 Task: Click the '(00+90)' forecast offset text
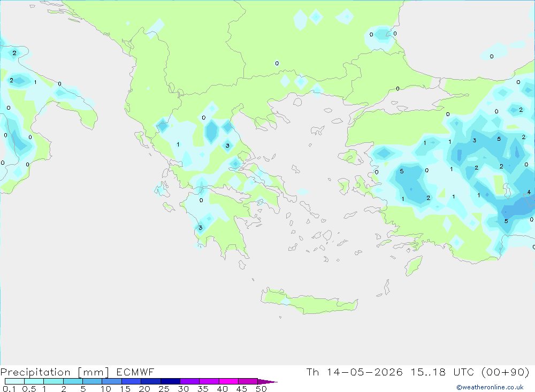click(x=506, y=372)
